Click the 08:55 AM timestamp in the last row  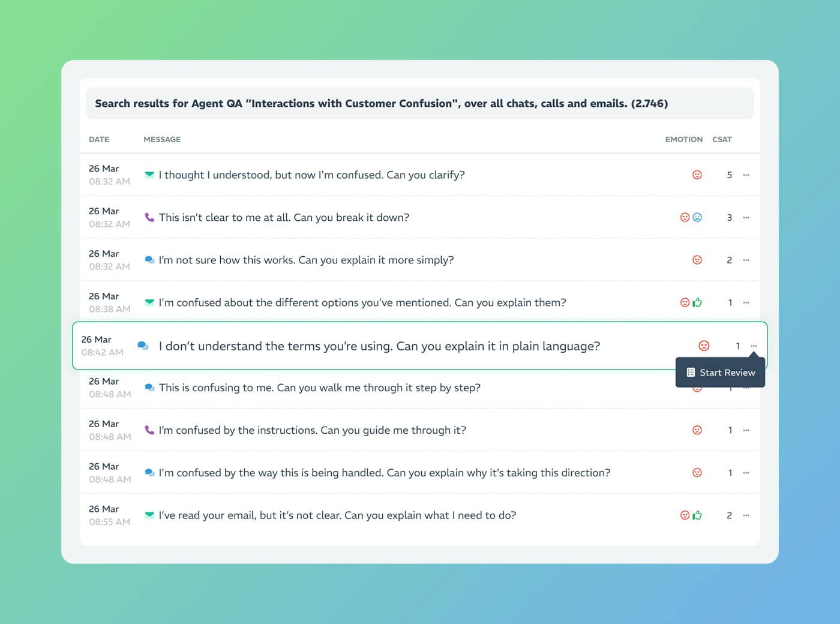109,522
